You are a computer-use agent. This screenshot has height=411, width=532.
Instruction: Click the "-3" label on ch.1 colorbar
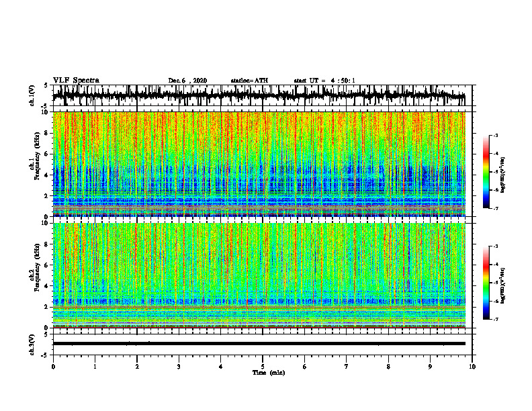(495, 135)
